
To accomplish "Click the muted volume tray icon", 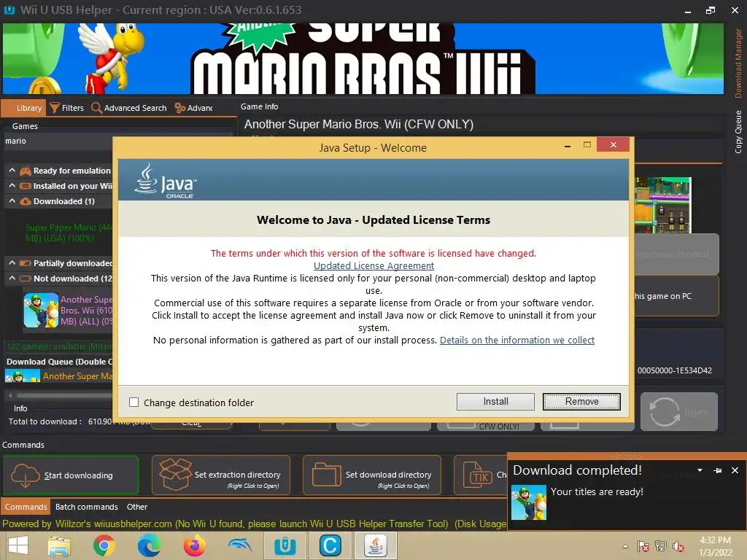I will coord(678,545).
